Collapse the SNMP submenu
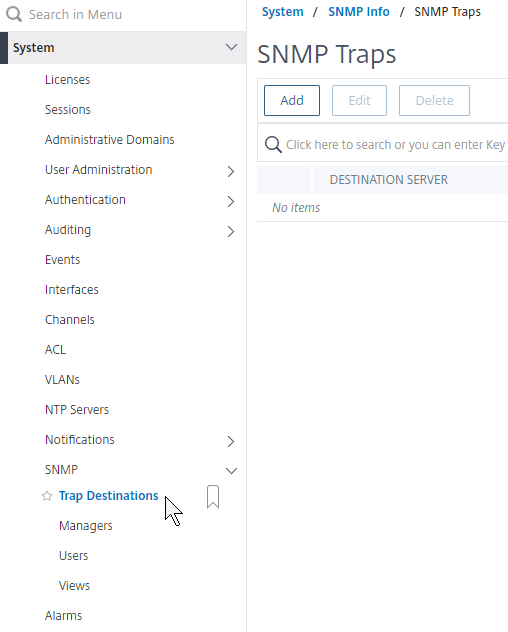This screenshot has height=632, width=508. click(x=231, y=470)
